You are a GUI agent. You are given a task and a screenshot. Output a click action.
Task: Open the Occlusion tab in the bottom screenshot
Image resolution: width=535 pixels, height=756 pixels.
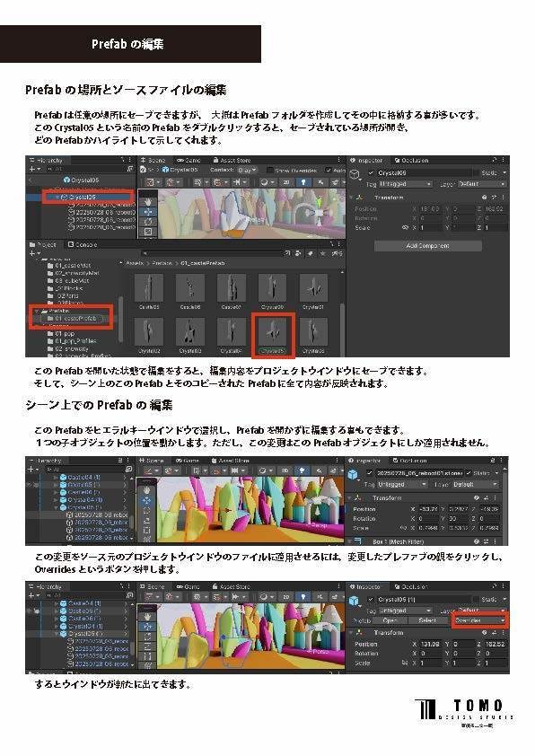point(411,587)
